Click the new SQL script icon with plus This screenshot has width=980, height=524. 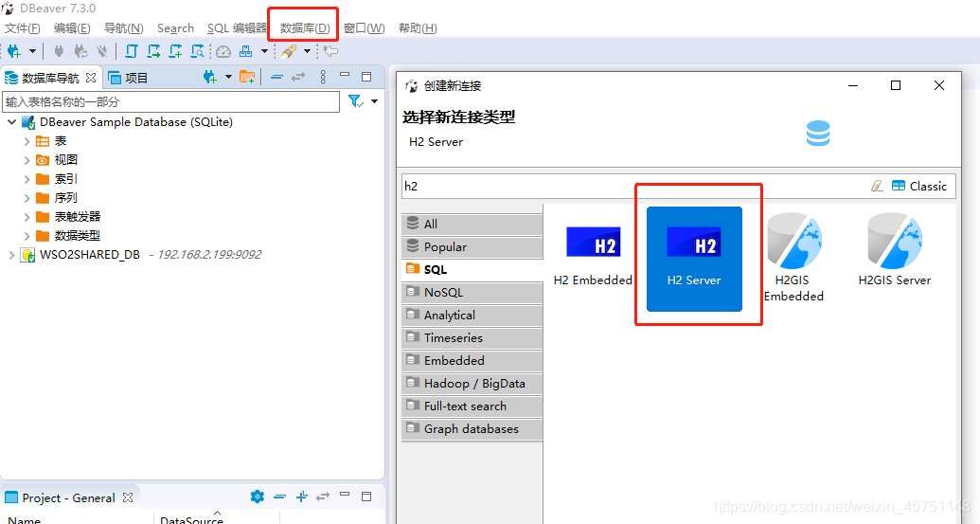(x=175, y=51)
